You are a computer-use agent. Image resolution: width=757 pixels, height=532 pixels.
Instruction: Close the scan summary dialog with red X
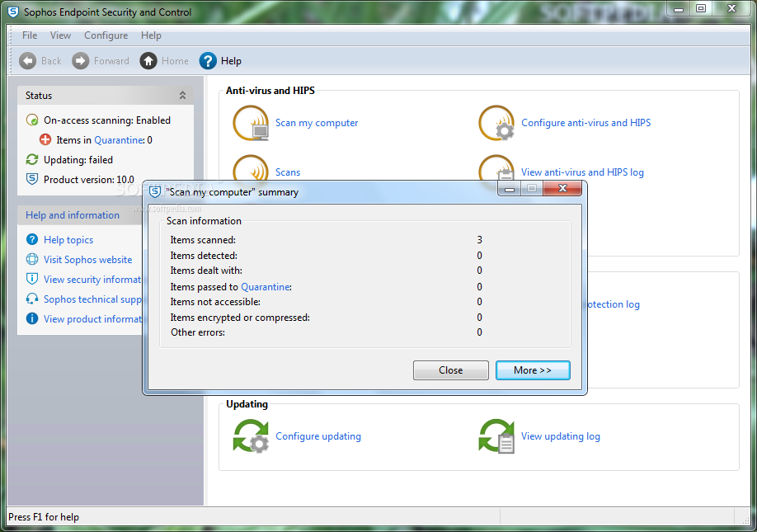(562, 188)
